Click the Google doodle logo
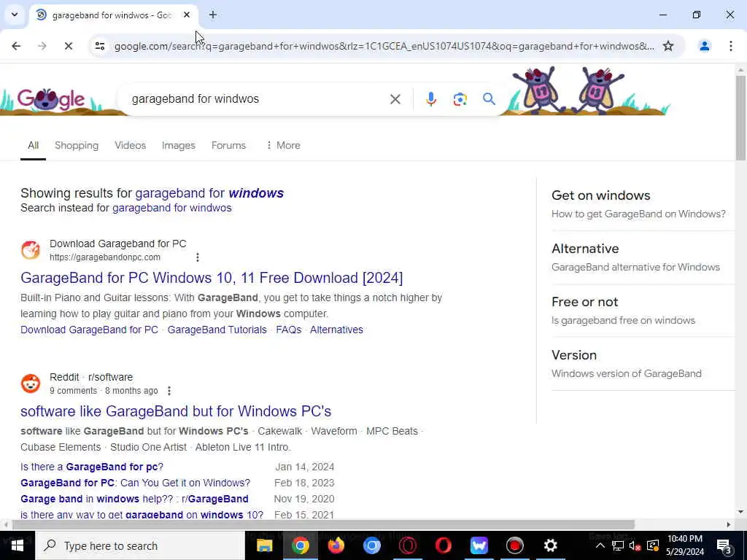Screen dimensions: 747x560 (x=50, y=99)
